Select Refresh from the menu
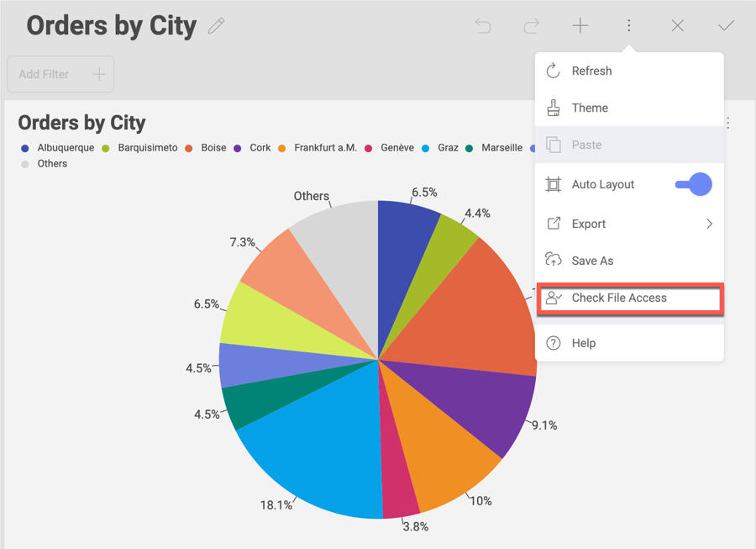Image resolution: width=756 pixels, height=549 pixels. (629, 71)
